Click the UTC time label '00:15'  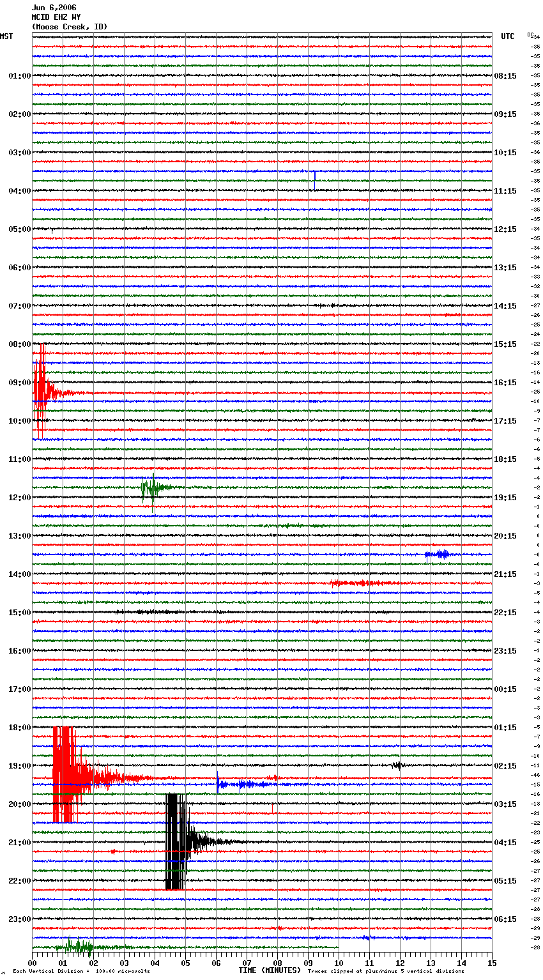tap(505, 689)
